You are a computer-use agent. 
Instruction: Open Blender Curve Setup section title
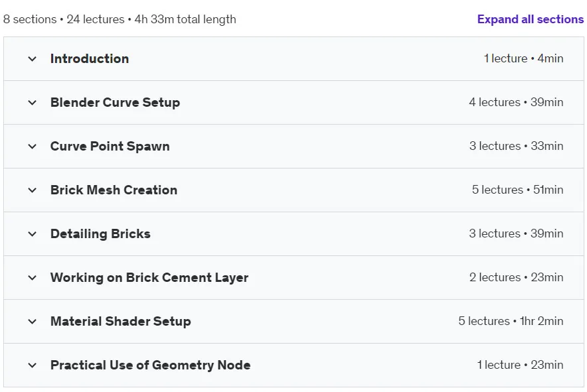click(x=115, y=103)
